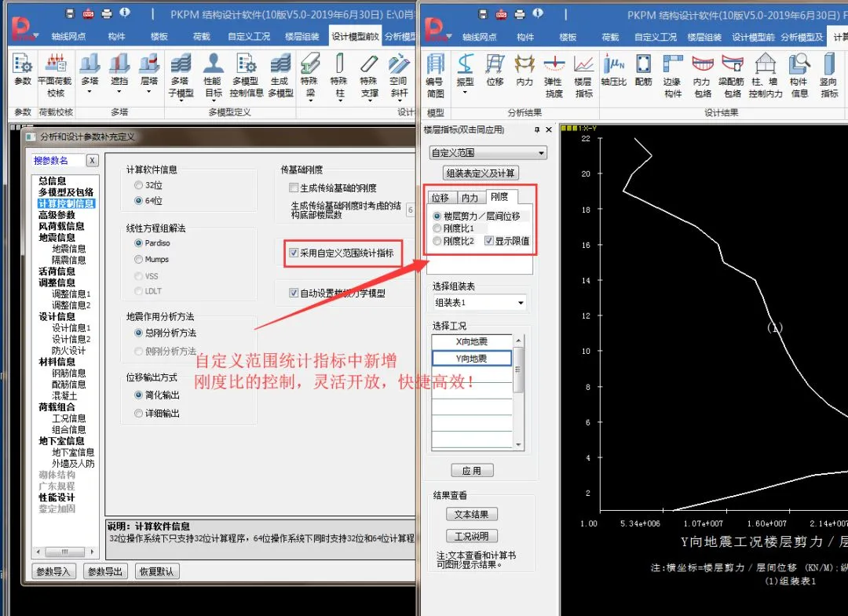Open 柱、墙控制内力 icon
Viewport: 848px width, 616px height.
766,75
